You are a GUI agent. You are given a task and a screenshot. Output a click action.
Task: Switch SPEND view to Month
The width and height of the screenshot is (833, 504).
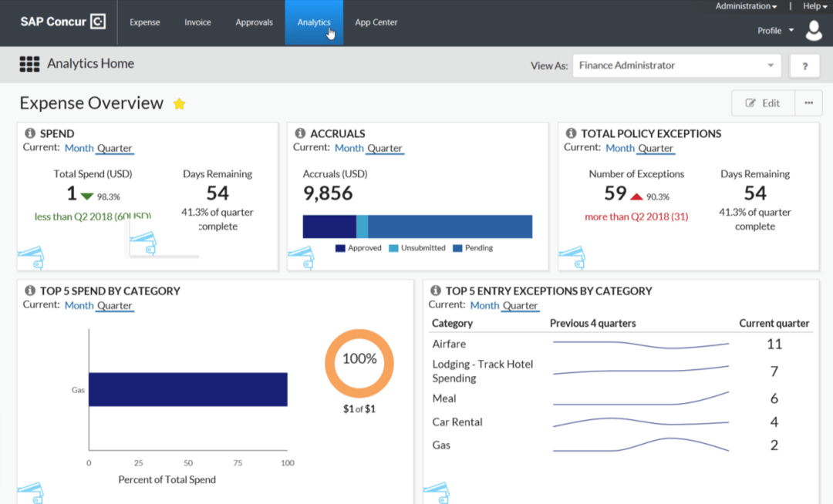coord(79,148)
